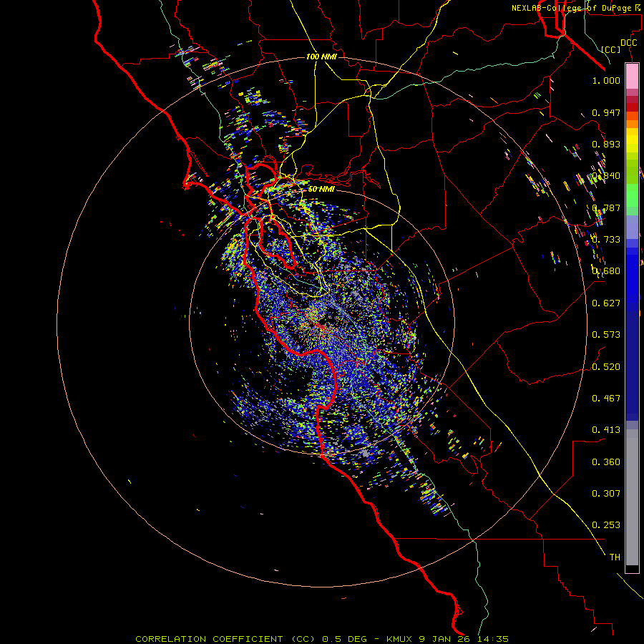
Task: Click the gray lower segment of the color bar
Action: coord(632,497)
